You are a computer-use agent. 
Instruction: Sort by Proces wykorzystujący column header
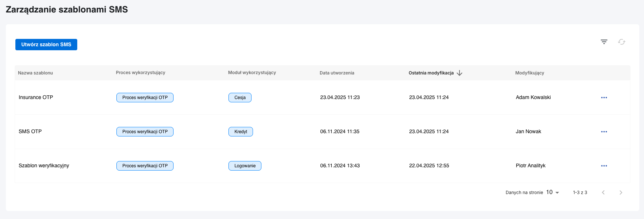click(141, 73)
